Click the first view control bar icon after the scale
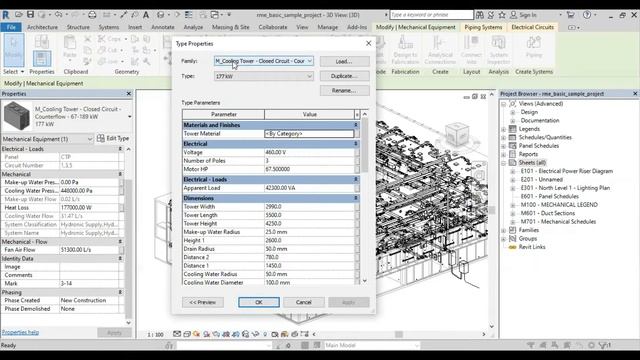 177,334
